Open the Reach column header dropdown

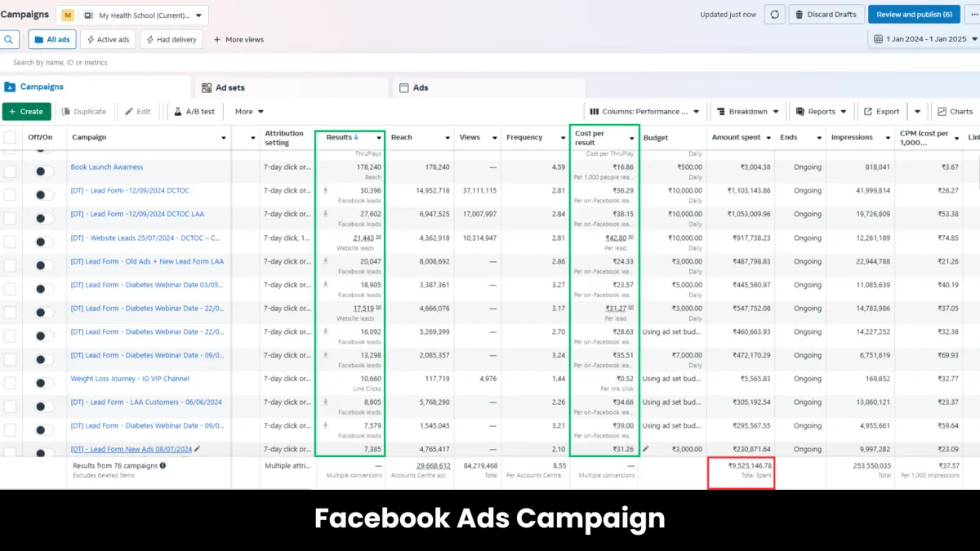(448, 138)
